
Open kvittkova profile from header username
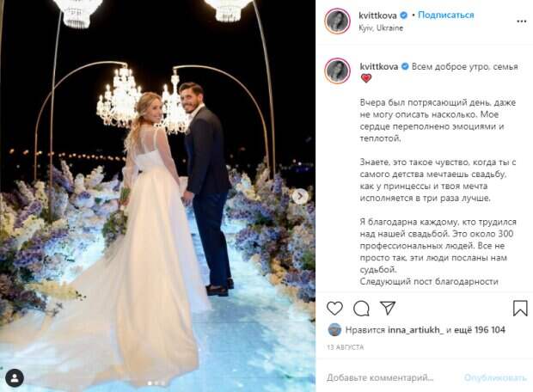point(378,15)
